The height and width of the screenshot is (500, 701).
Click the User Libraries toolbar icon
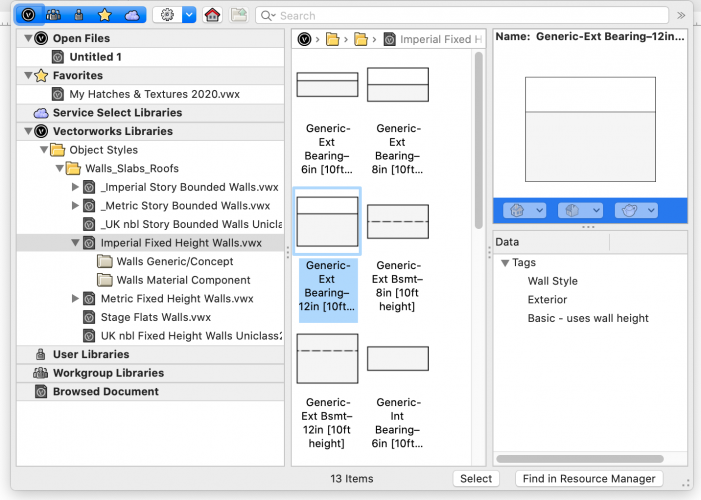[79, 15]
